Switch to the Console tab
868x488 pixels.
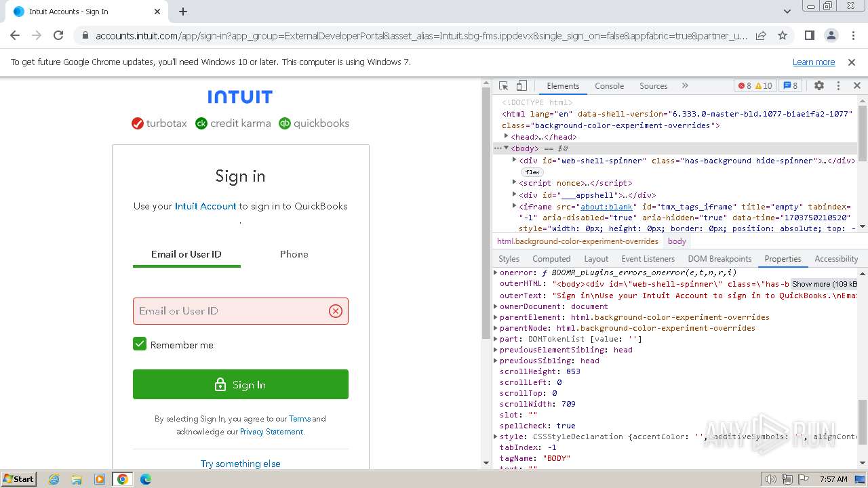609,86
